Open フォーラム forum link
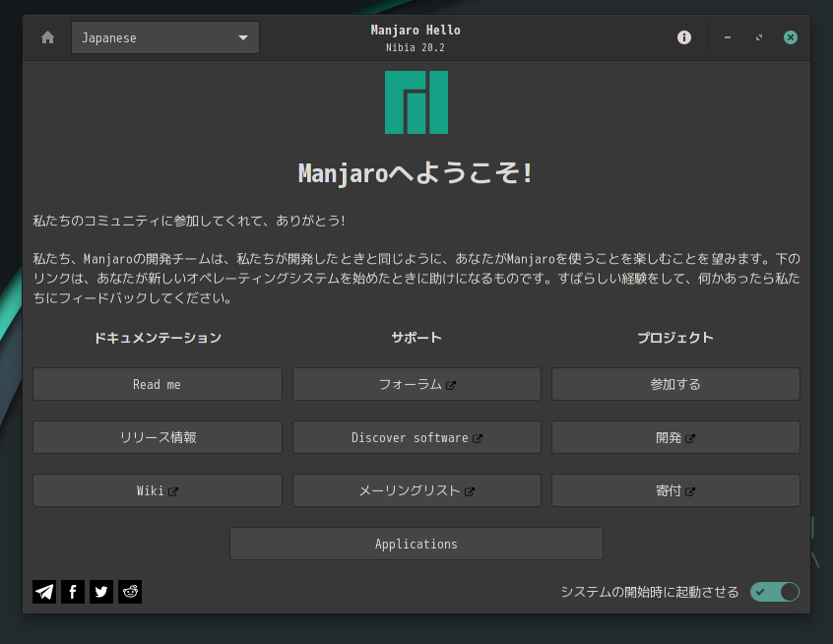833x644 pixels. [x=416, y=384]
